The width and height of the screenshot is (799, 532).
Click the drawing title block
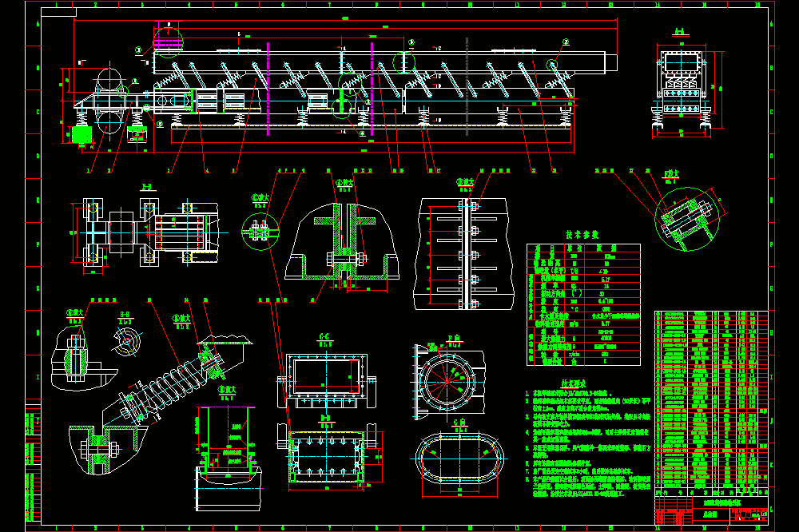click(711, 510)
